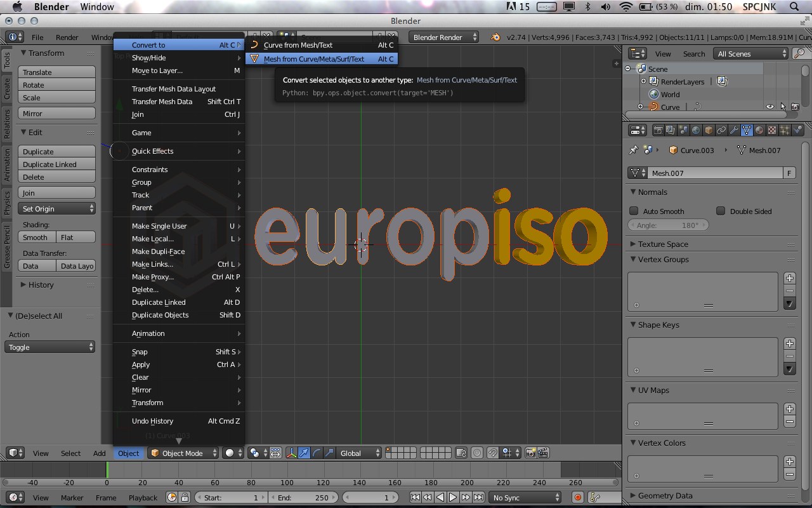Click the Smooth shading button
This screenshot has height=508, width=812.
(x=36, y=237)
